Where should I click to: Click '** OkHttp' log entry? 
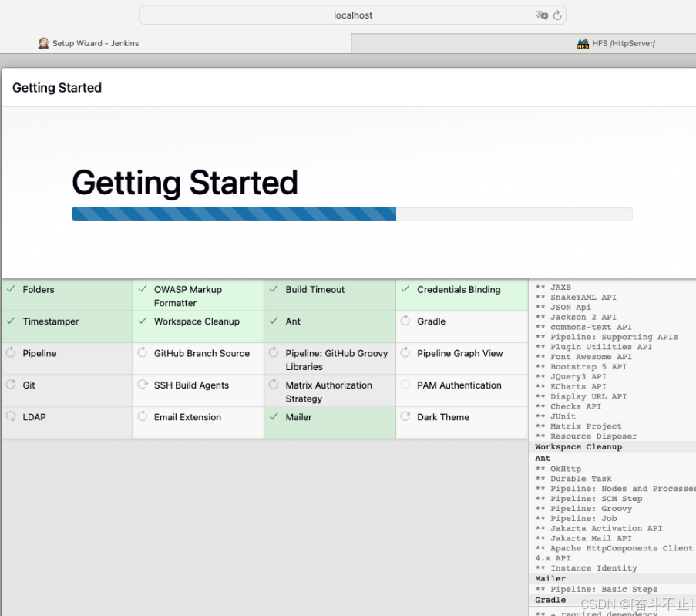pyautogui.click(x=558, y=469)
